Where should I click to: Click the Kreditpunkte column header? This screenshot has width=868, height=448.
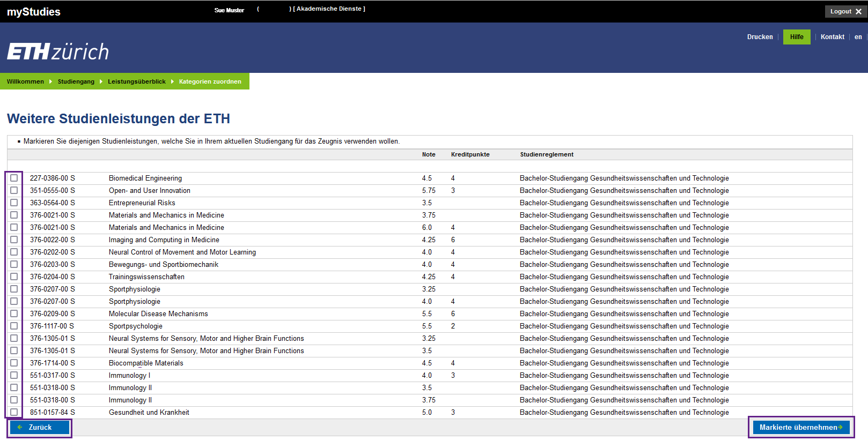coord(470,154)
